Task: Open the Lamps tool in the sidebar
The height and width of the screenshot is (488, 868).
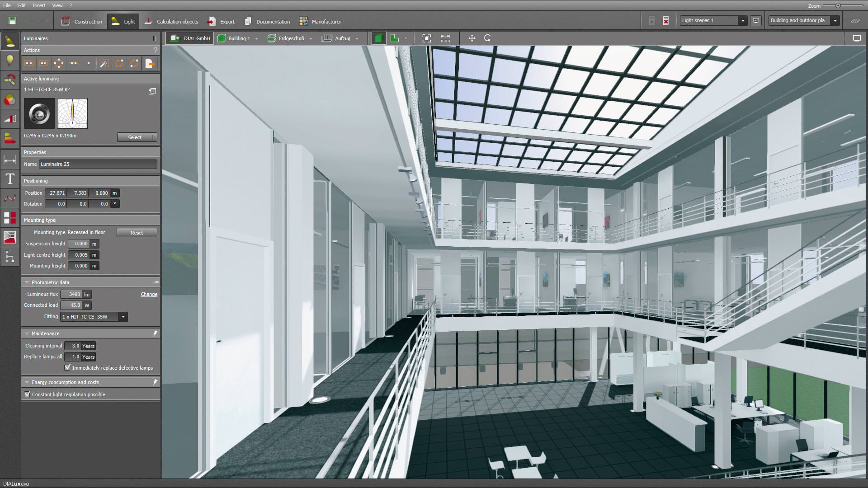Action: pos(9,60)
